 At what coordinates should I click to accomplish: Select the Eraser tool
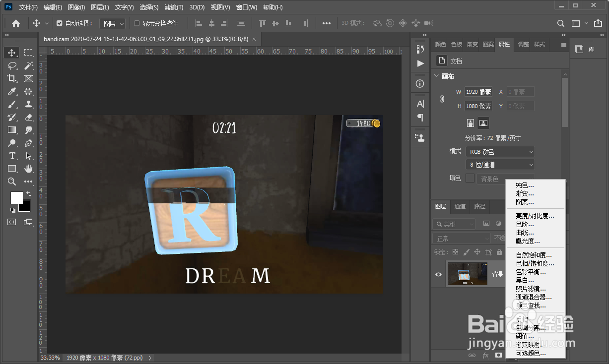pyautogui.click(x=29, y=117)
